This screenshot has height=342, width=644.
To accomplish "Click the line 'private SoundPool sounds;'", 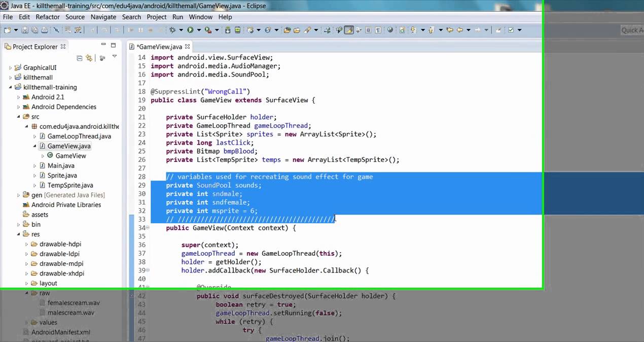I will [213, 185].
